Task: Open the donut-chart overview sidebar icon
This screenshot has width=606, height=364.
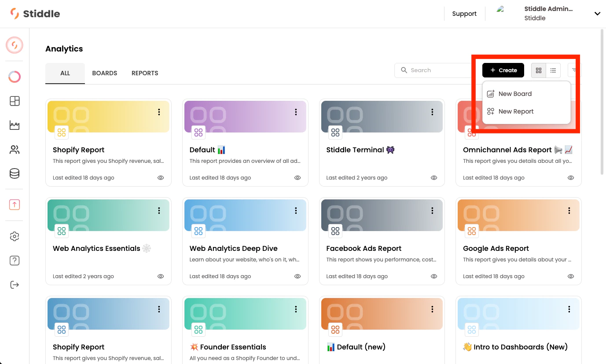Action: click(15, 77)
